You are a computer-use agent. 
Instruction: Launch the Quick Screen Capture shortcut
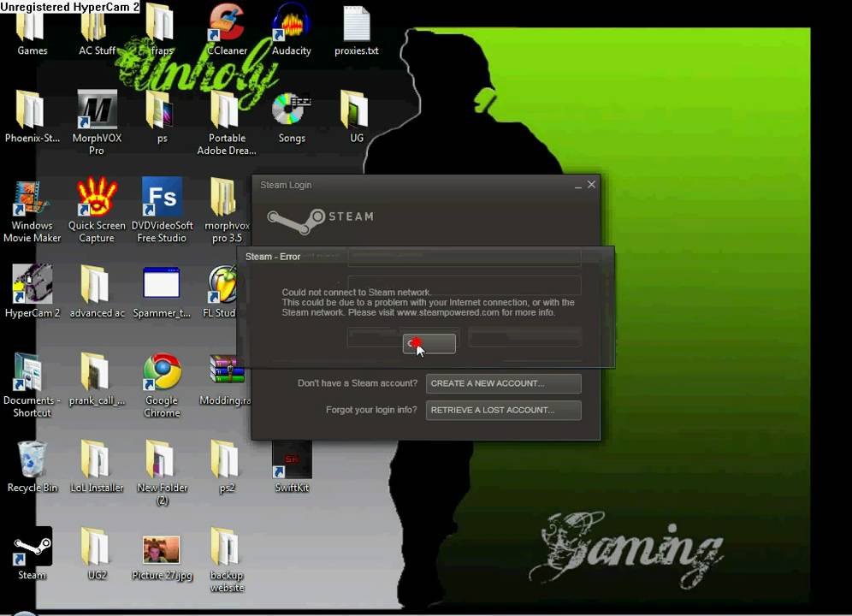(97, 211)
